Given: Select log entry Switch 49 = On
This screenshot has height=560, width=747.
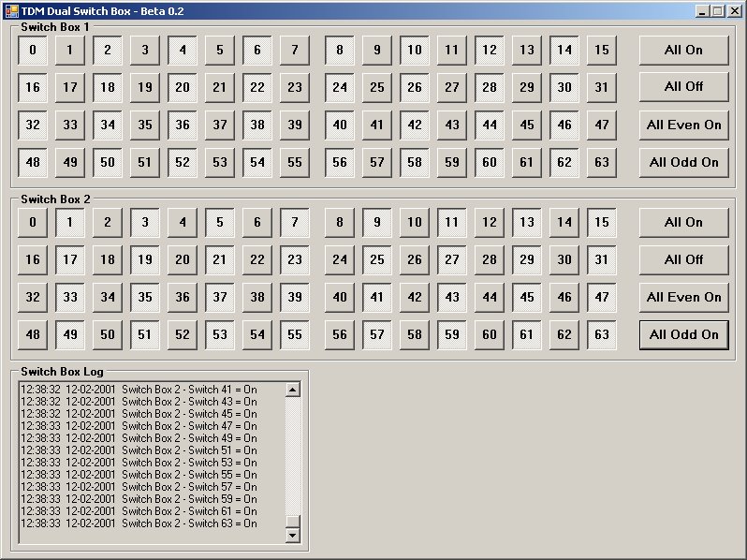Looking at the screenshot, I should point(139,438).
